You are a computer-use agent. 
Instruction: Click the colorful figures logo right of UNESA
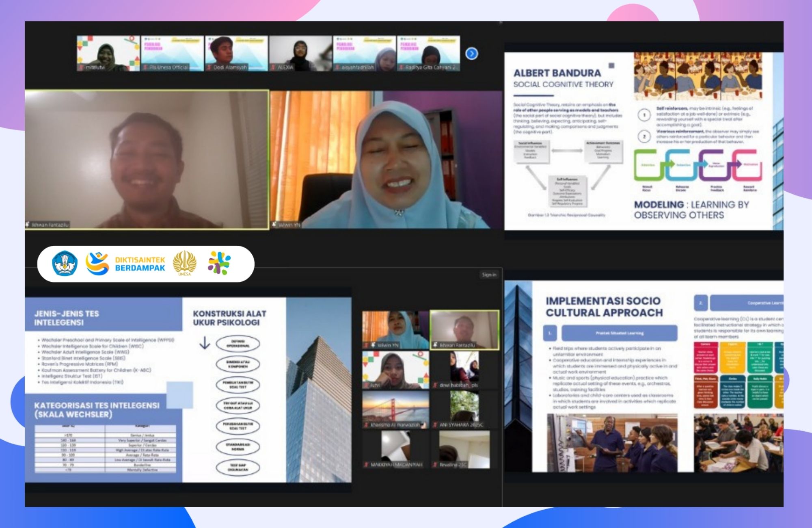[219, 263]
